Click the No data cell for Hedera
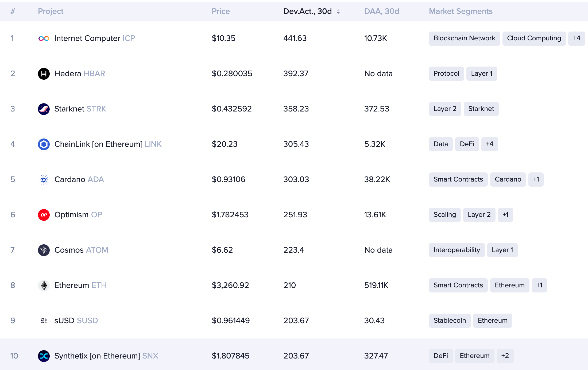The height and width of the screenshot is (370, 588). pyautogui.click(x=378, y=74)
